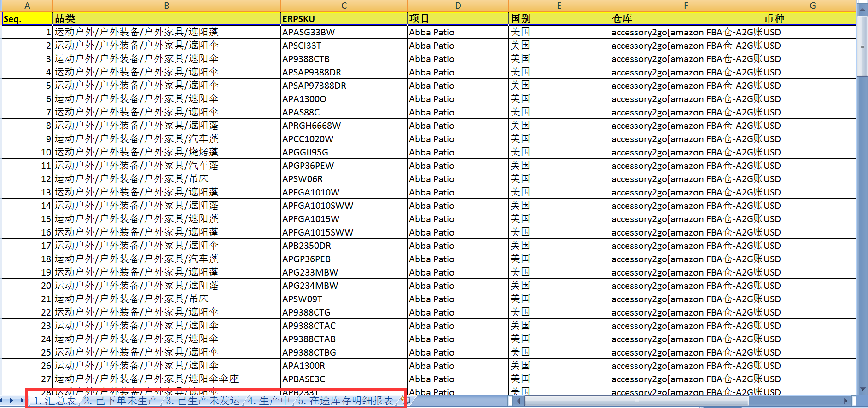This screenshot has height=408, width=868.
Task: Click the 项目 header cell
Action: 458,19
